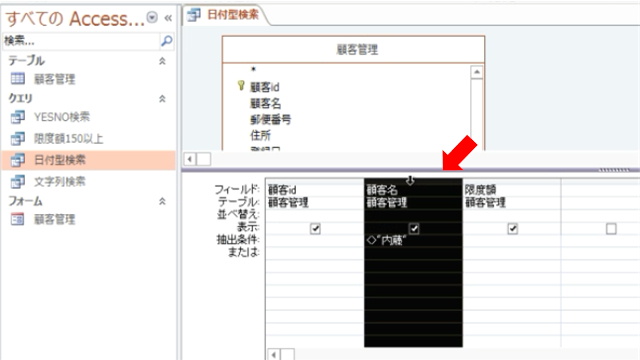Uncheck the 表示 checkbox for 顧客id column
The width and height of the screenshot is (640, 360).
point(315,229)
